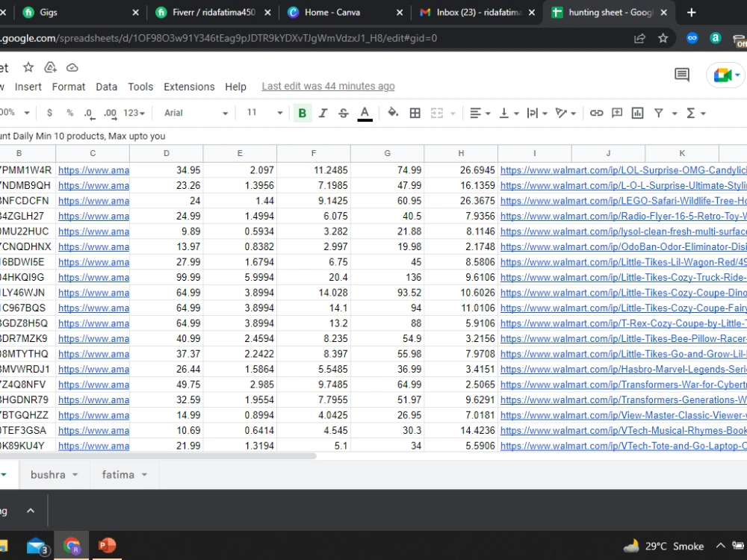The height and width of the screenshot is (560, 747).
Task: Toggle strikethrough formatting
Action: click(343, 113)
